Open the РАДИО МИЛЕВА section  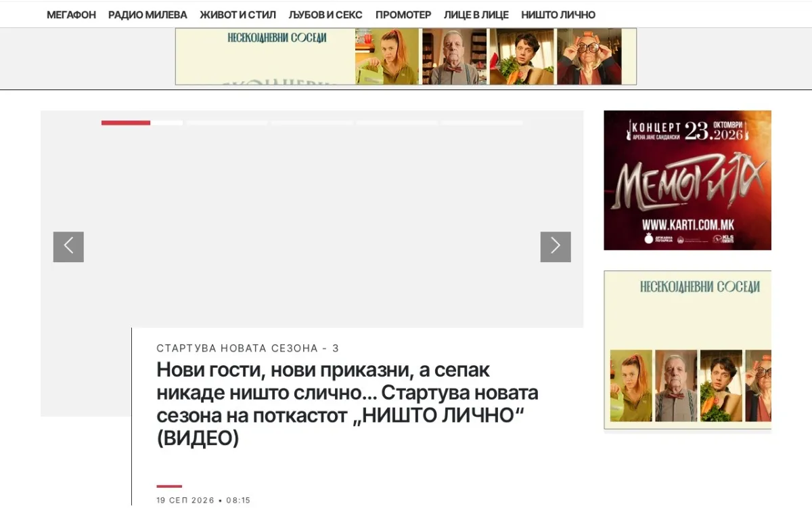pyautogui.click(x=148, y=15)
